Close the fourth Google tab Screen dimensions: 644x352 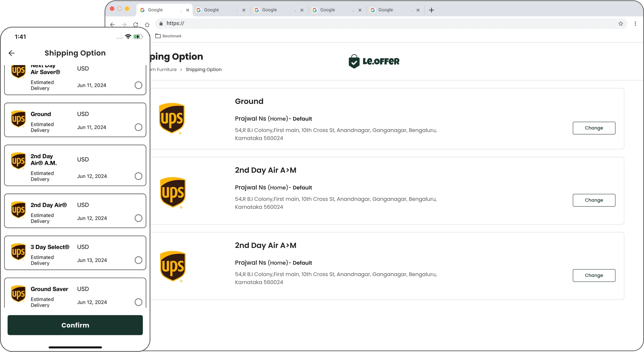360,10
